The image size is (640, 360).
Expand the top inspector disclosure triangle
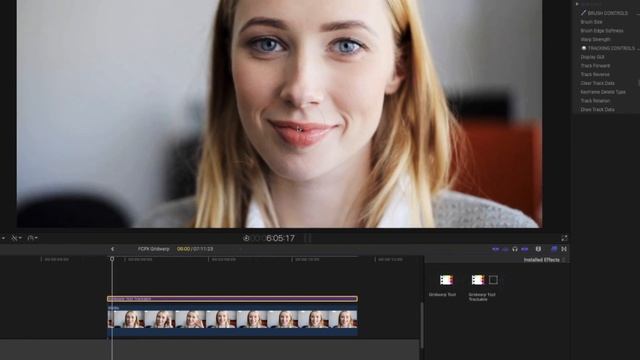pos(577,4)
